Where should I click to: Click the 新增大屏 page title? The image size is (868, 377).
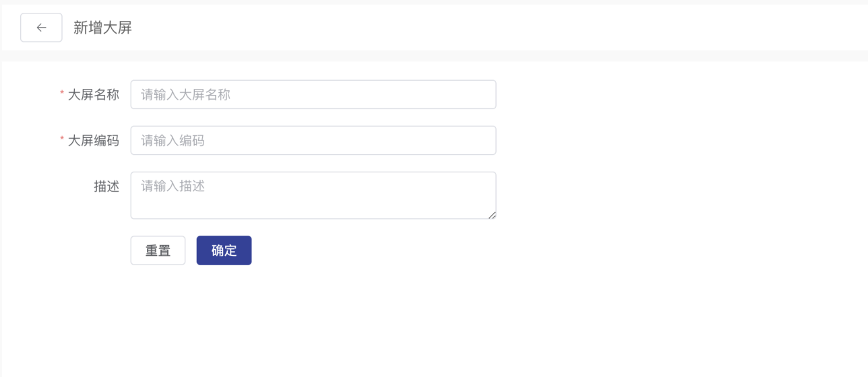click(x=102, y=28)
